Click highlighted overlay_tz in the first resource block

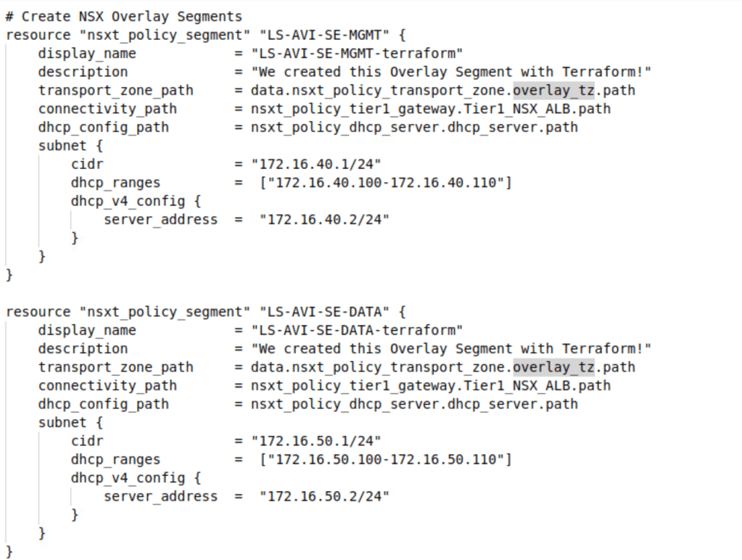tap(553, 90)
